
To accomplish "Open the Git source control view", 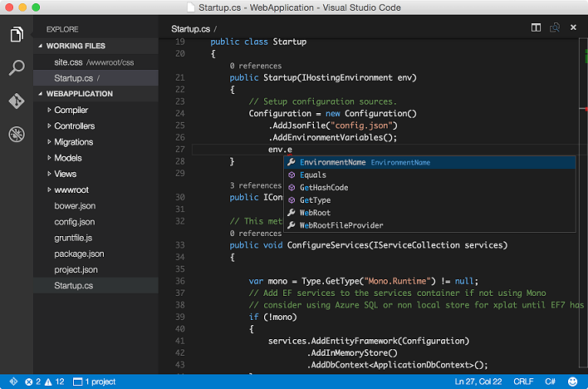I will [x=17, y=101].
